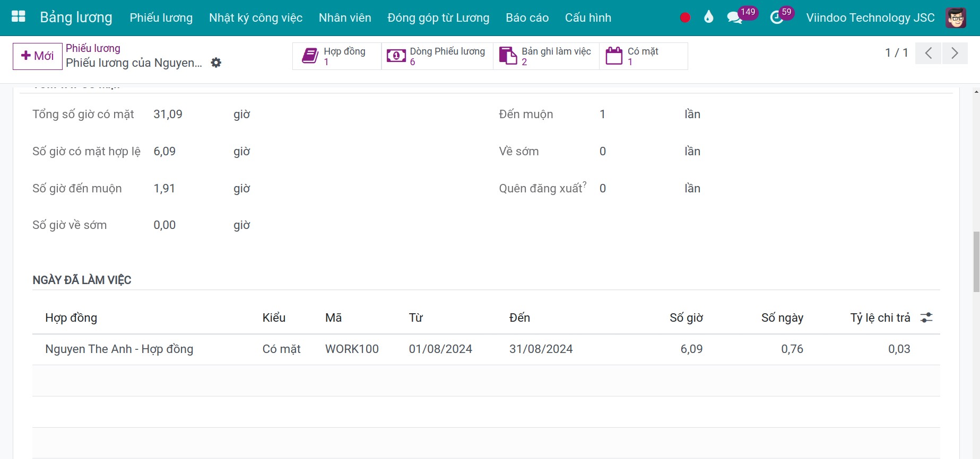Viewport: 980px width, 459px height.
Task: Open the Phiếu lương menu
Action: pyautogui.click(x=161, y=17)
